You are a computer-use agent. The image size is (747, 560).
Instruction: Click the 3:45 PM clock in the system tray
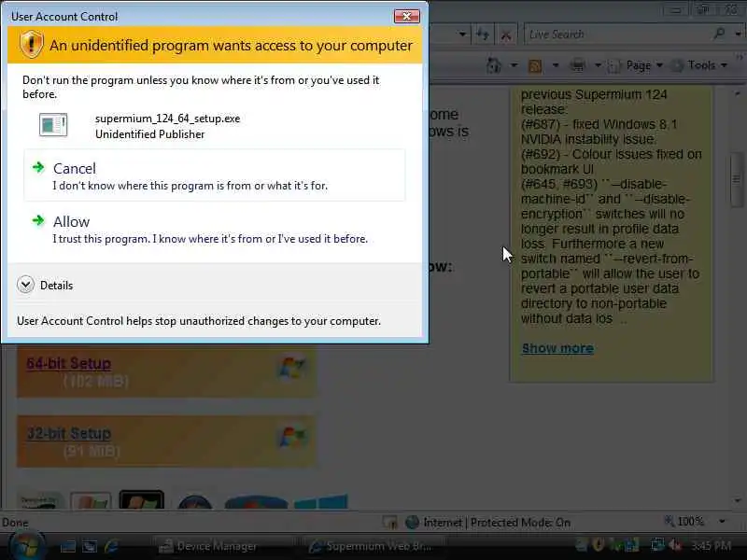click(711, 546)
